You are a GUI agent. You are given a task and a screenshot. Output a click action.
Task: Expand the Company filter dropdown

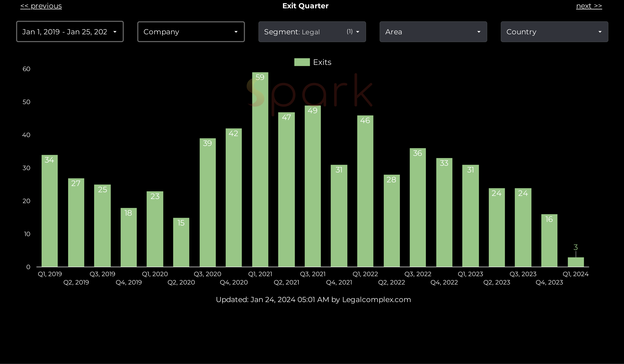[x=191, y=32]
